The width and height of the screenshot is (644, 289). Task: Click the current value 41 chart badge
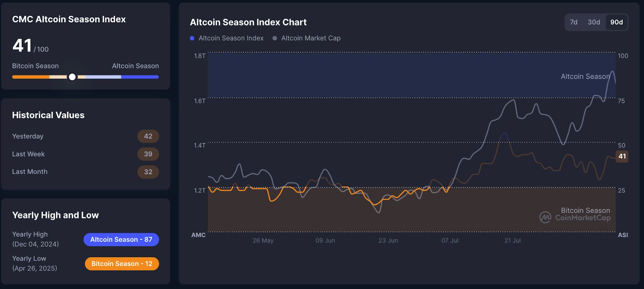click(x=622, y=156)
